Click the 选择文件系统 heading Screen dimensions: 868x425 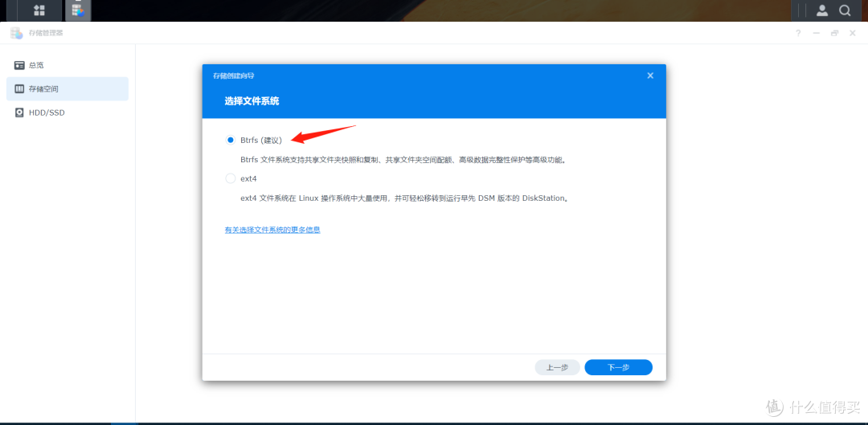252,101
